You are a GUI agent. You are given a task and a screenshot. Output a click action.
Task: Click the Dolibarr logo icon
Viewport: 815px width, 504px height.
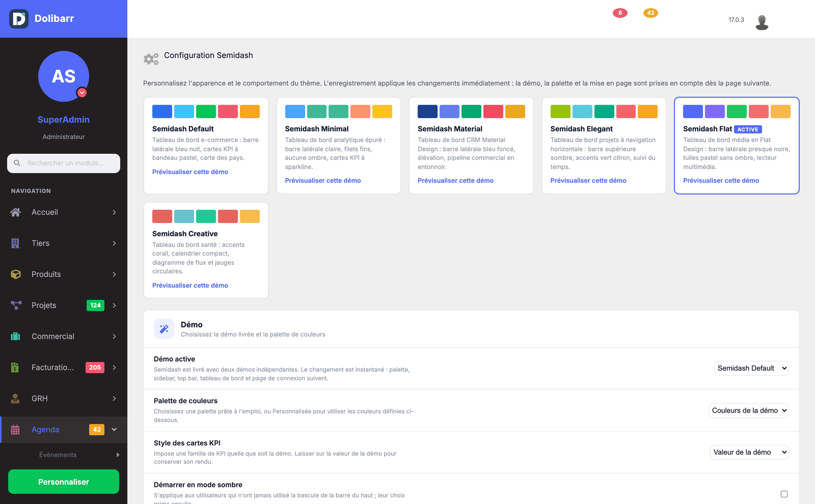tap(19, 18)
